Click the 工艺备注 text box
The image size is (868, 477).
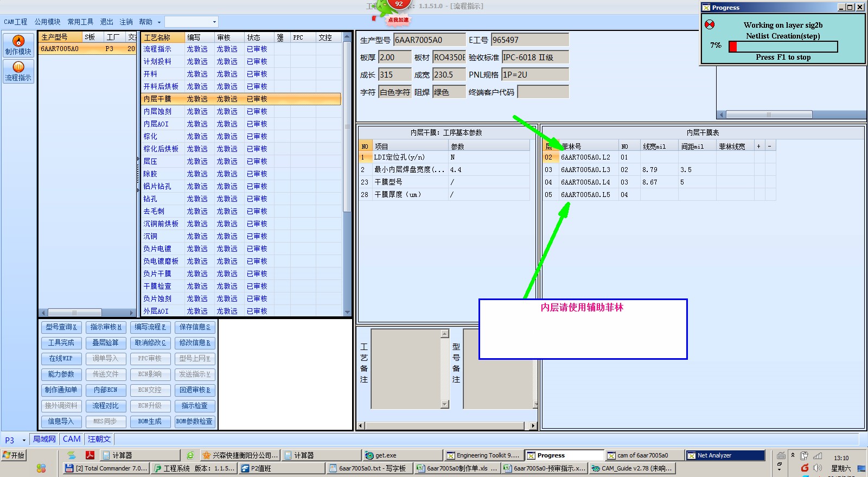coord(406,368)
